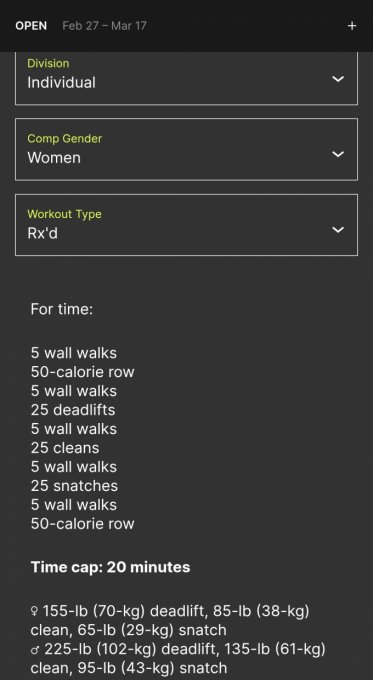Click the Time cap: 20 minutes text
The height and width of the screenshot is (680, 373).
pyautogui.click(x=110, y=567)
